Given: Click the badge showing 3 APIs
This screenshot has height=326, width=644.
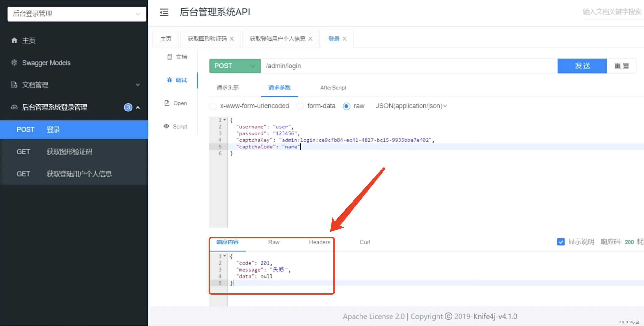Looking at the screenshot, I should 128,107.
